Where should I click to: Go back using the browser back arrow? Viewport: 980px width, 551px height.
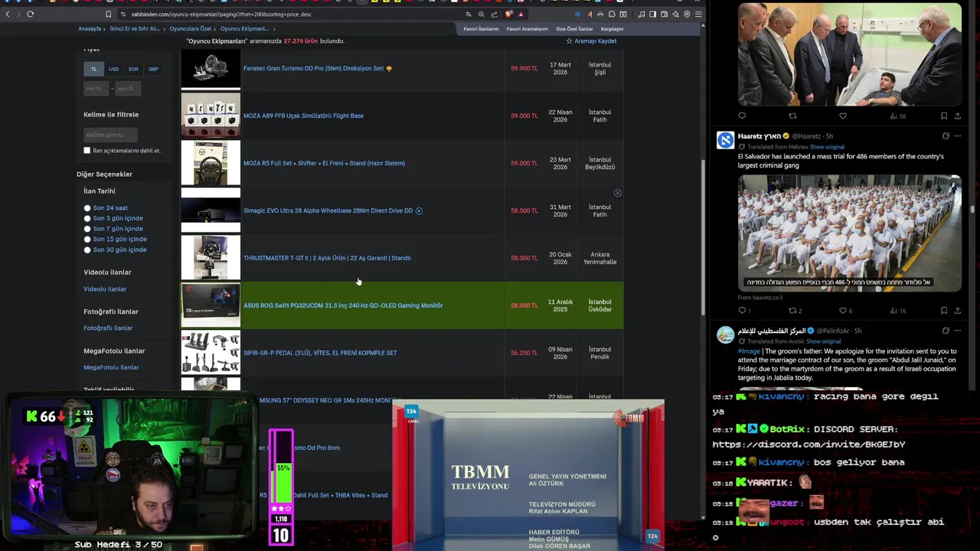8,14
